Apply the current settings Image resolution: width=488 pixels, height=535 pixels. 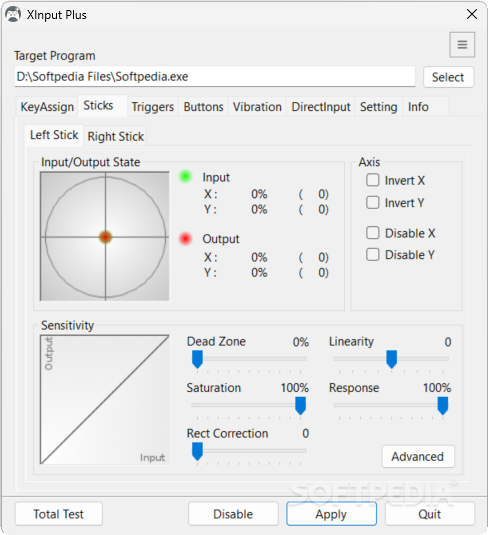click(331, 514)
